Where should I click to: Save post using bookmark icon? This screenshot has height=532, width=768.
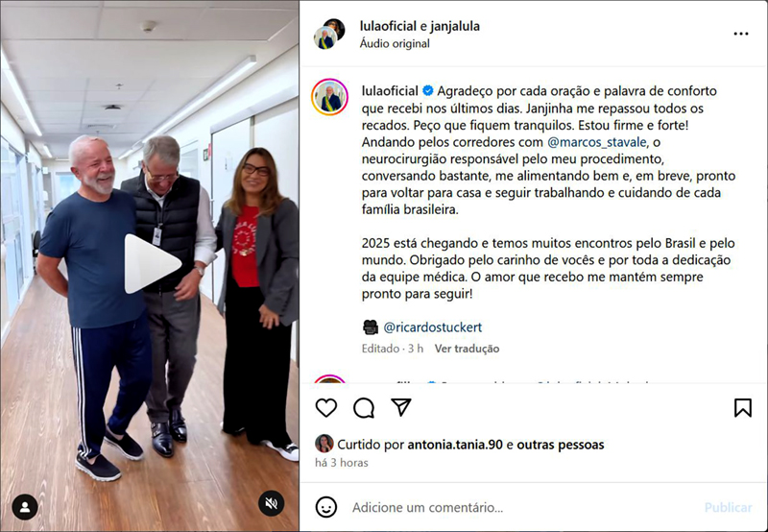[x=742, y=407]
